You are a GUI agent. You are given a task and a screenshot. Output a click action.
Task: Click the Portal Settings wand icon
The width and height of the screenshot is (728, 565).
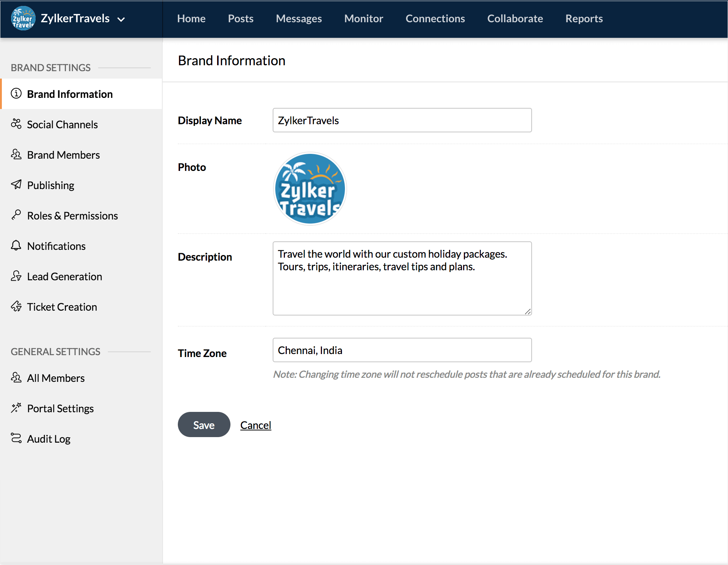(16, 408)
